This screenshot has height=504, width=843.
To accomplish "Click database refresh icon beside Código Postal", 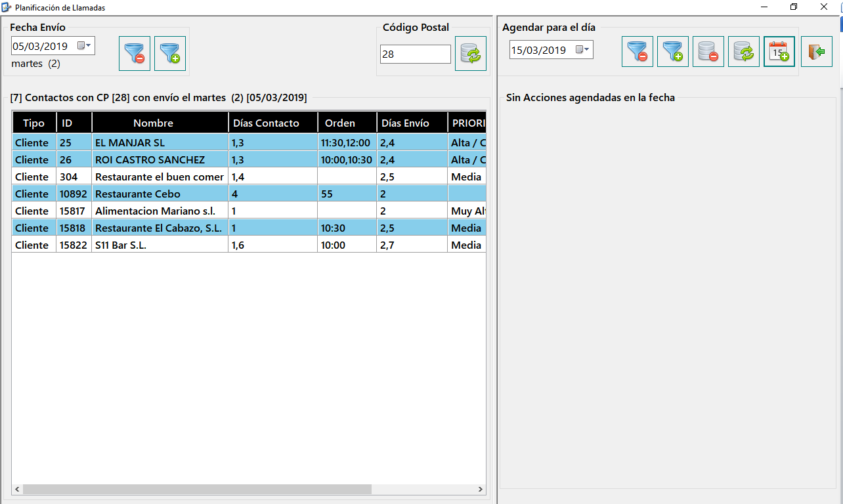I will click(x=471, y=53).
